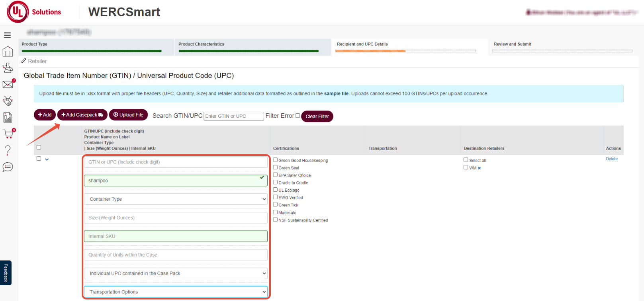
Task: Click the Clear Filter button
Action: point(317,116)
